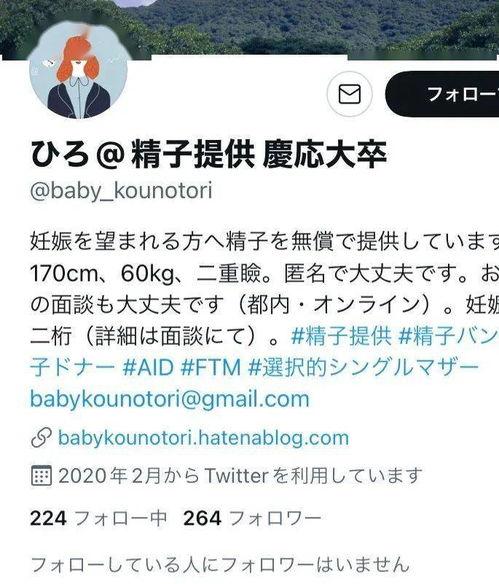The width and height of the screenshot is (499, 584).
Task: Show the 224 following (フォロー中) list
Action: pos(98,518)
